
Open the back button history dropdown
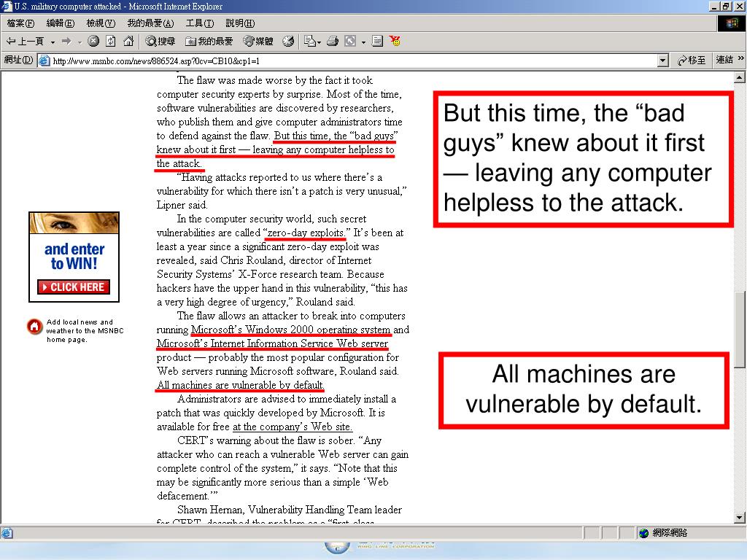pos(53,42)
